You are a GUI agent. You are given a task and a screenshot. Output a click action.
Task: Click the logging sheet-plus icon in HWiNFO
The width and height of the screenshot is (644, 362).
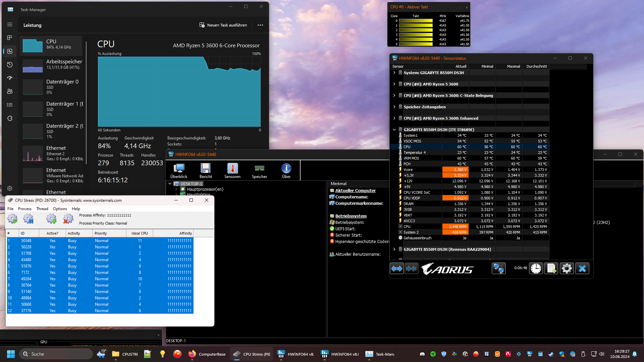point(551,268)
